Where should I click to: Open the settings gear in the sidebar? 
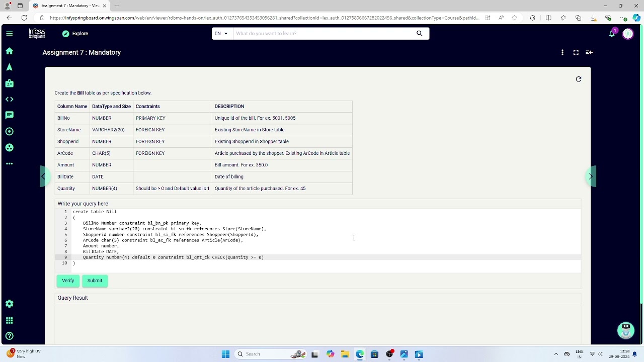[x=9, y=304]
